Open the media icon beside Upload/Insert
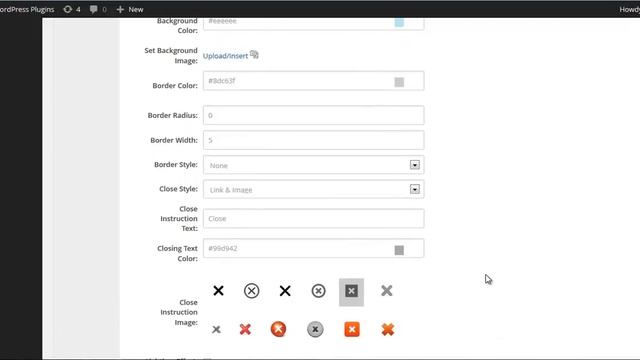The image size is (640, 360). point(254,54)
